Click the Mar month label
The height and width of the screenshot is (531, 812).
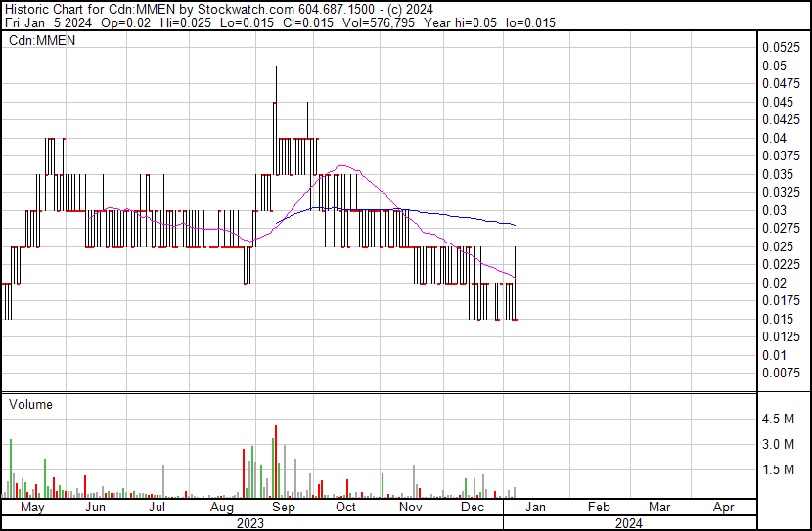[659, 508]
